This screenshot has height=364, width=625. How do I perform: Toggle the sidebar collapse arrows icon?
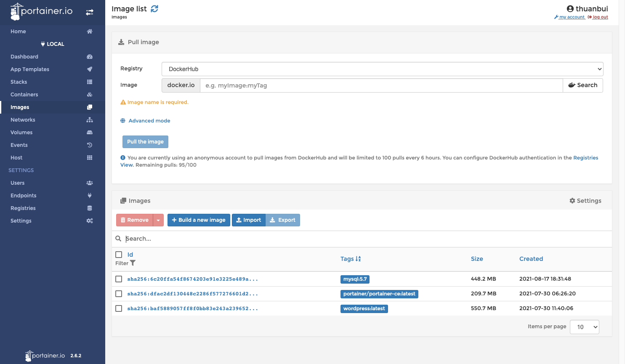pos(90,12)
